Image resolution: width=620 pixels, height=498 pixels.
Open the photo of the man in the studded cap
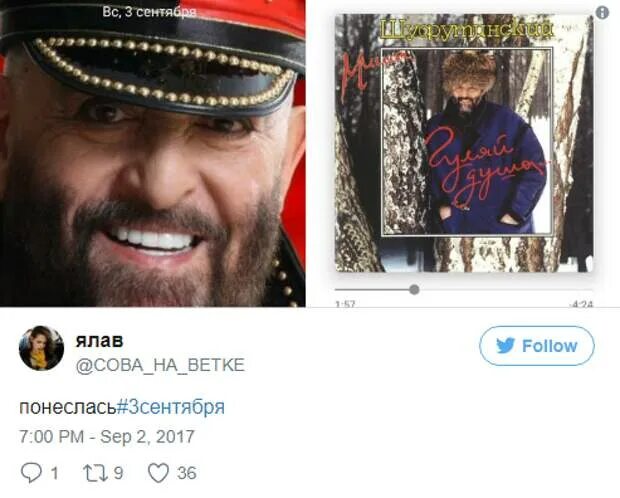click(x=153, y=153)
